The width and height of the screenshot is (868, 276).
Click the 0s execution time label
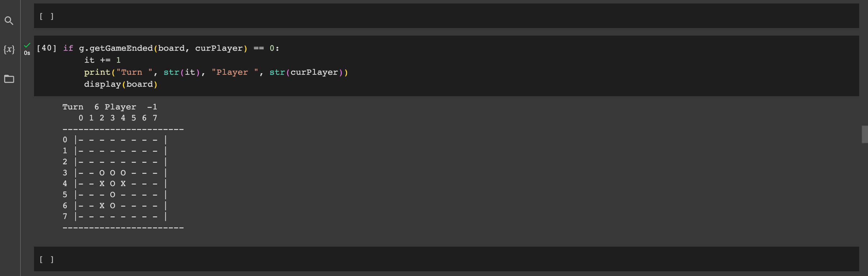27,53
